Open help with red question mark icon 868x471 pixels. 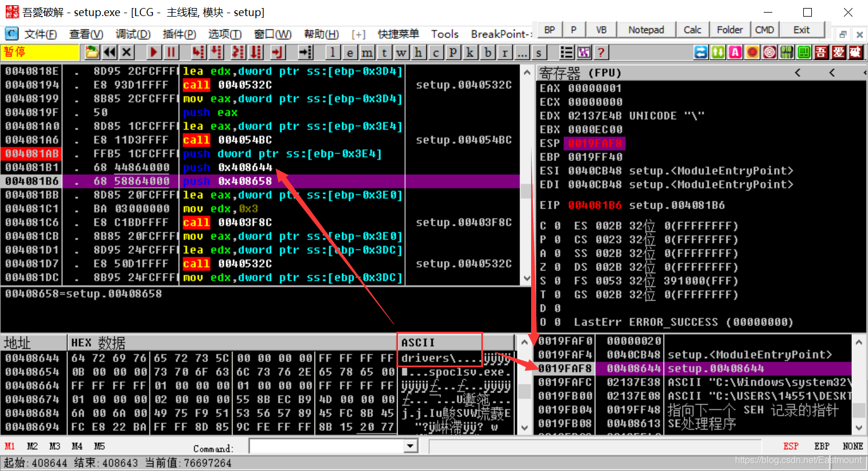point(600,53)
